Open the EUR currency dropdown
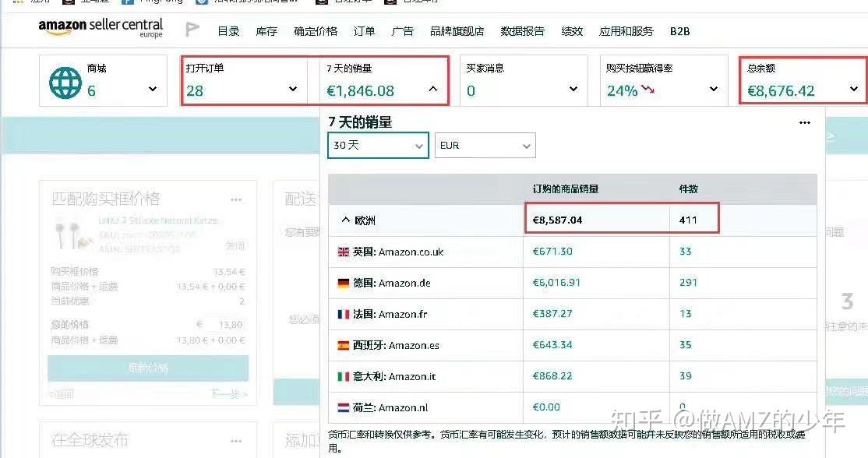The image size is (868, 458). tap(485, 146)
